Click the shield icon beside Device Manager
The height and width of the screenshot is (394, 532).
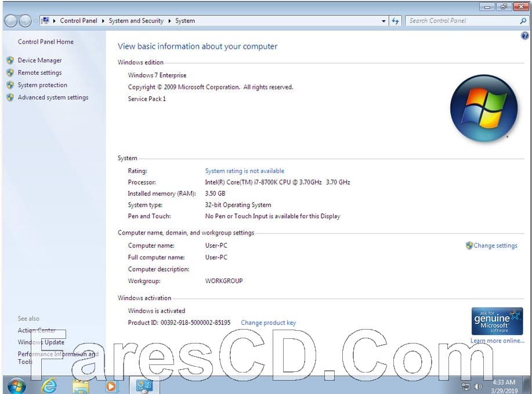[x=10, y=60]
